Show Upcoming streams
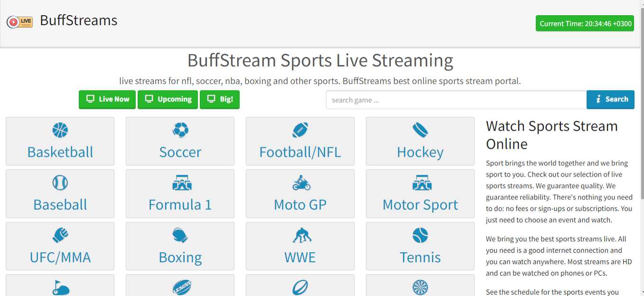 tap(168, 100)
